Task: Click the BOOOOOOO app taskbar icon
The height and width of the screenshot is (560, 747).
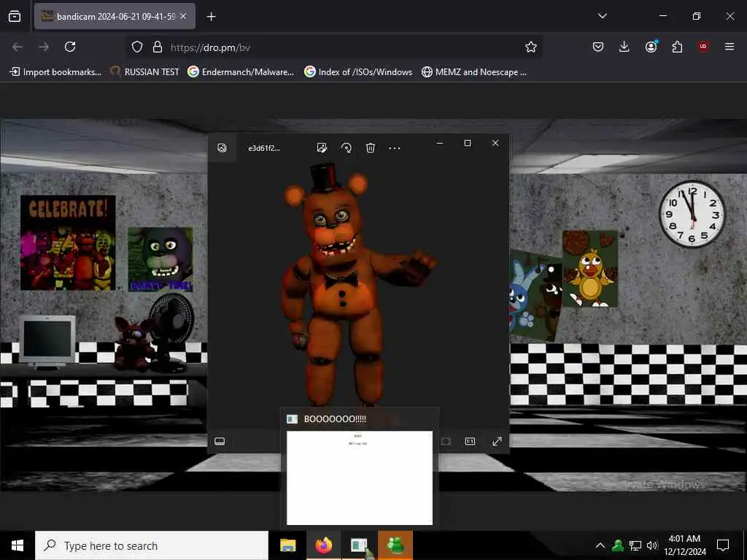Action: 359,545
